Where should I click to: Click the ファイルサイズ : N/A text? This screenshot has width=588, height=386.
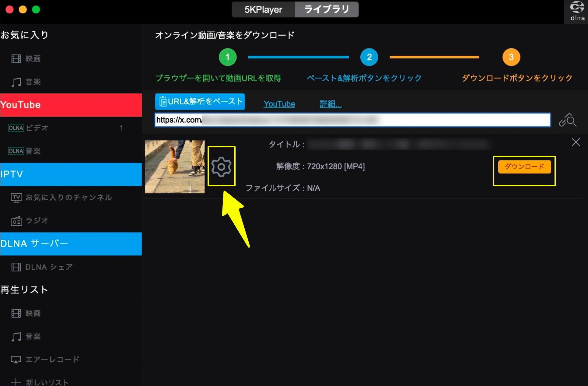click(x=283, y=188)
